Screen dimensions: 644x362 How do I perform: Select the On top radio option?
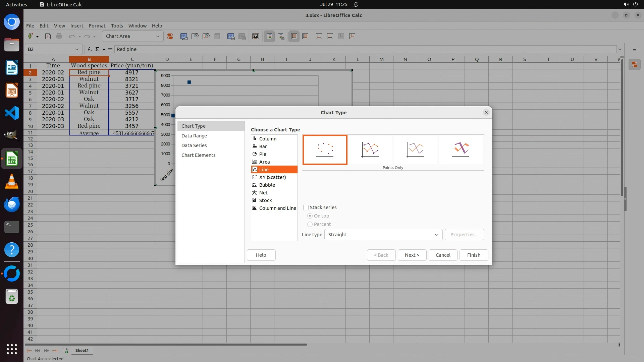tap(310, 216)
